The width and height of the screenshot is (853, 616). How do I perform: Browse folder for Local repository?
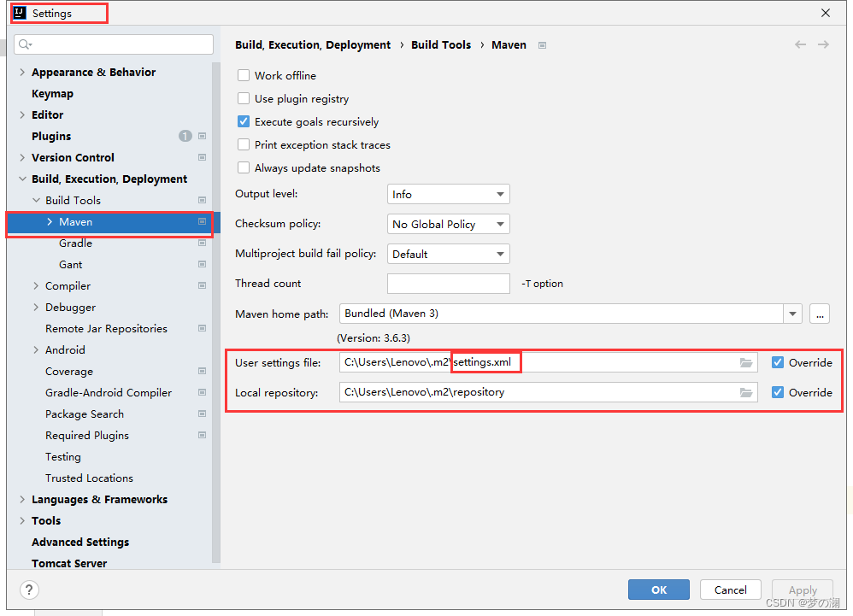(746, 392)
